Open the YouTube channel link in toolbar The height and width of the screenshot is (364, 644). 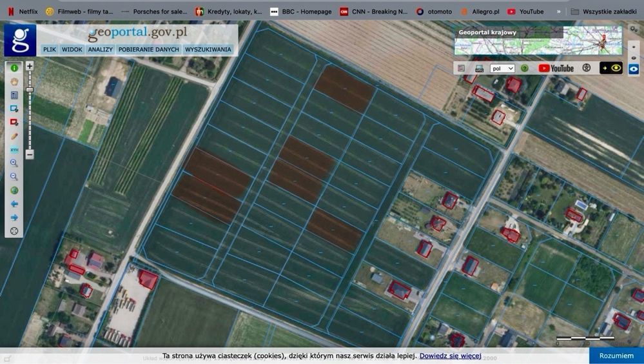tap(556, 68)
